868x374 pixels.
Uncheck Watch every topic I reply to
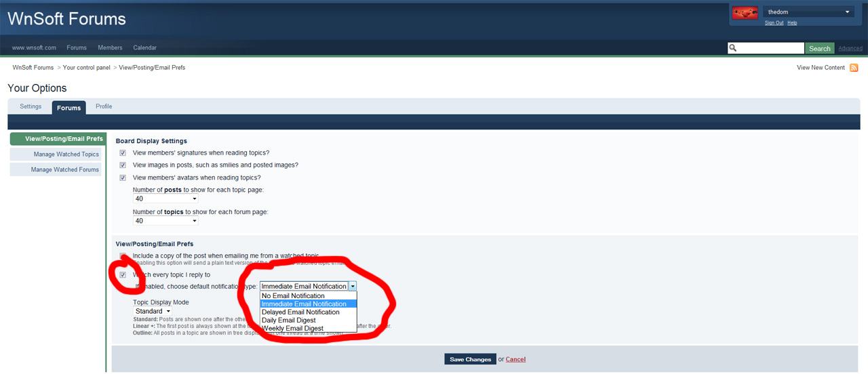[123, 275]
